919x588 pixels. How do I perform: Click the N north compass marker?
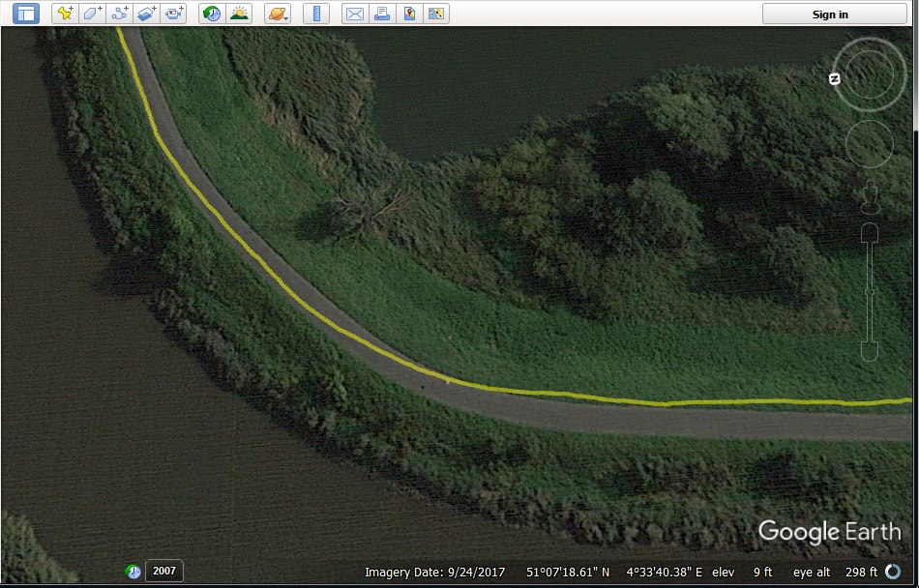[835, 79]
